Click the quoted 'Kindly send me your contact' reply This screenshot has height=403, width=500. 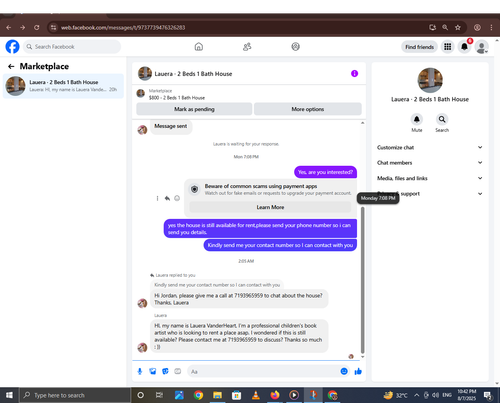pos(217,285)
